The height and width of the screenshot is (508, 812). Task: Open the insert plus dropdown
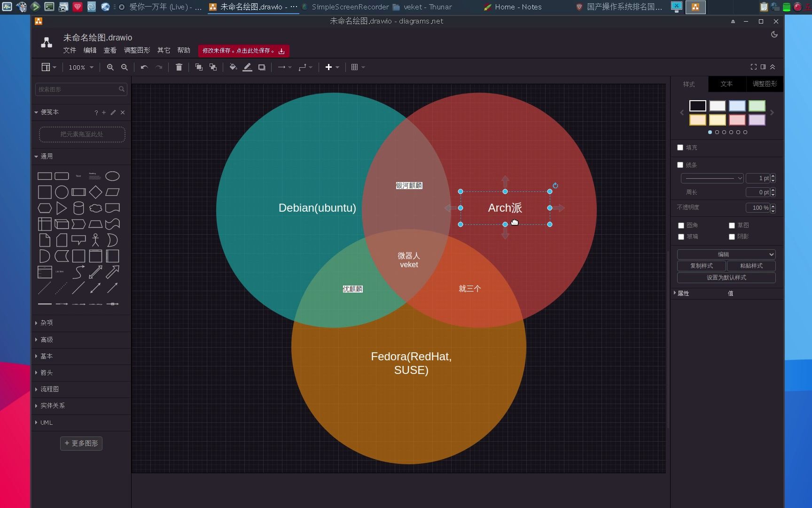(x=332, y=67)
